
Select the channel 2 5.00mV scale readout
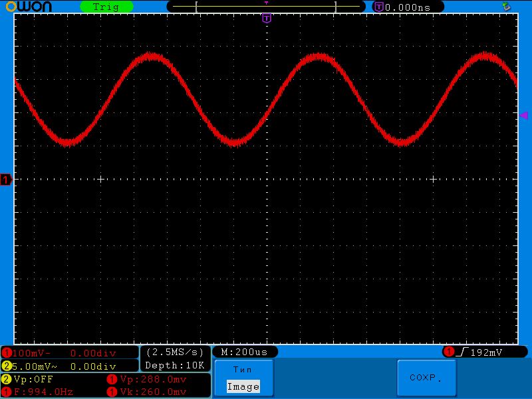(35, 366)
